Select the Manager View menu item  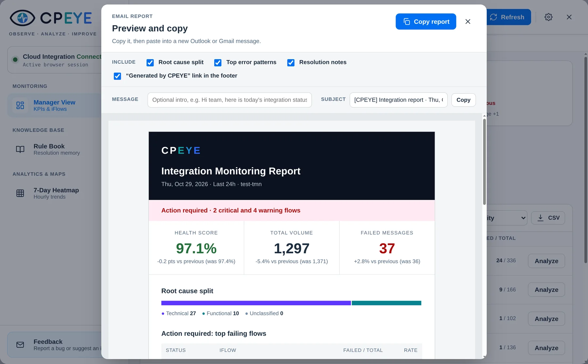click(x=55, y=105)
